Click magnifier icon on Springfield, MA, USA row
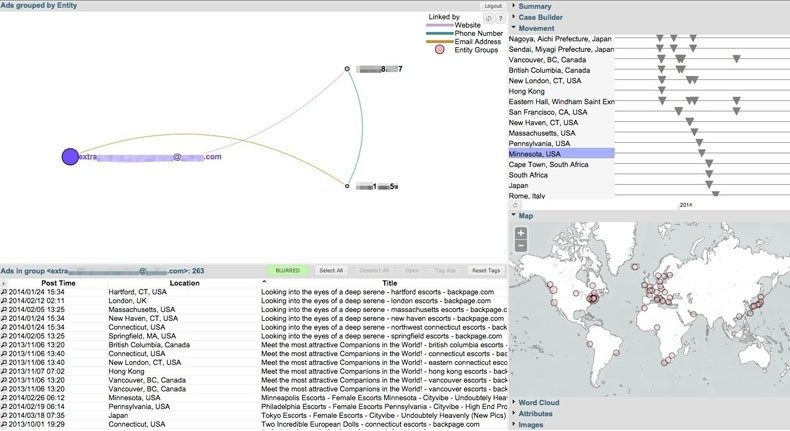 point(4,336)
